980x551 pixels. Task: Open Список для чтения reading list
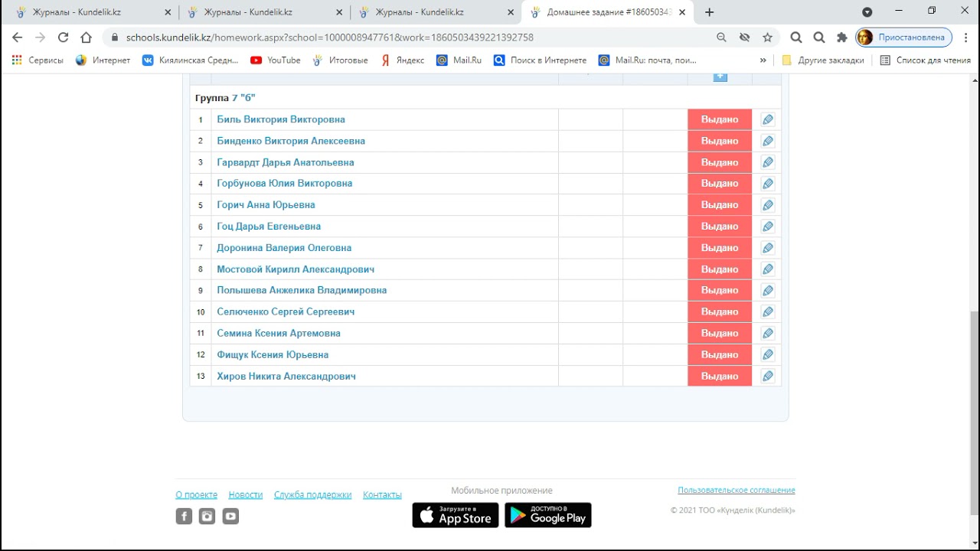925,60
